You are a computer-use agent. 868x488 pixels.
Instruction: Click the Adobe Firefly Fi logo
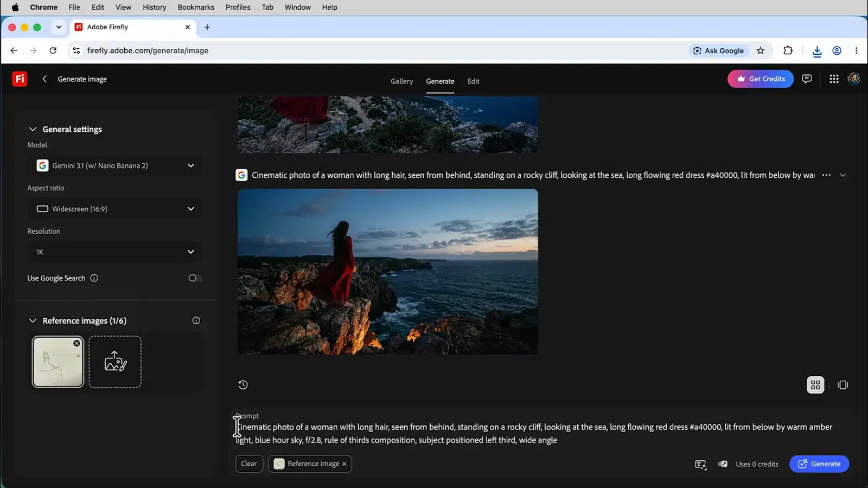20,79
